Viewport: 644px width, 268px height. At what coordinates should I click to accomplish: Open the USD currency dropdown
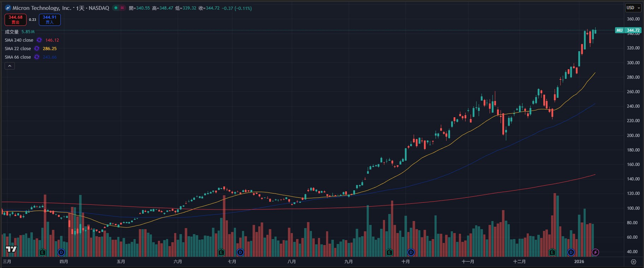(x=633, y=8)
